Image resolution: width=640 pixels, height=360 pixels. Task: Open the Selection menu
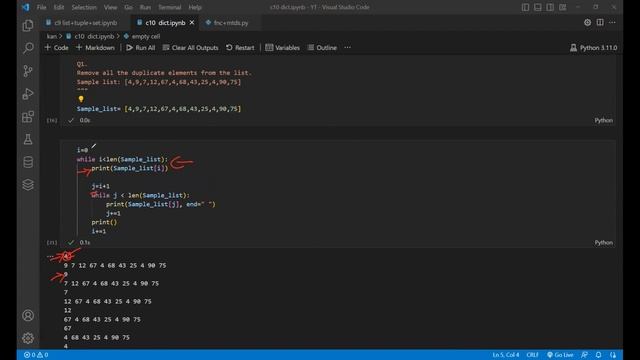84,7
